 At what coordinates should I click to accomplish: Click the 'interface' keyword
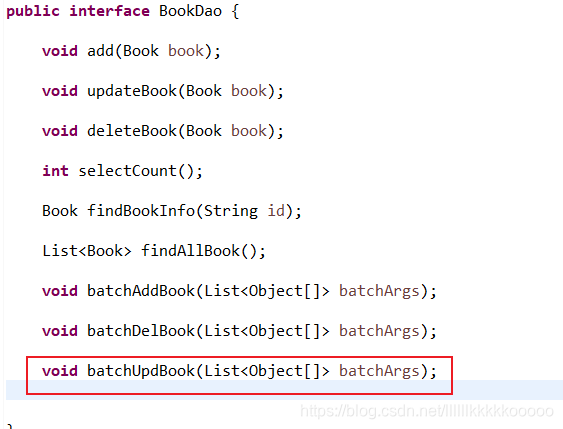click(109, 11)
